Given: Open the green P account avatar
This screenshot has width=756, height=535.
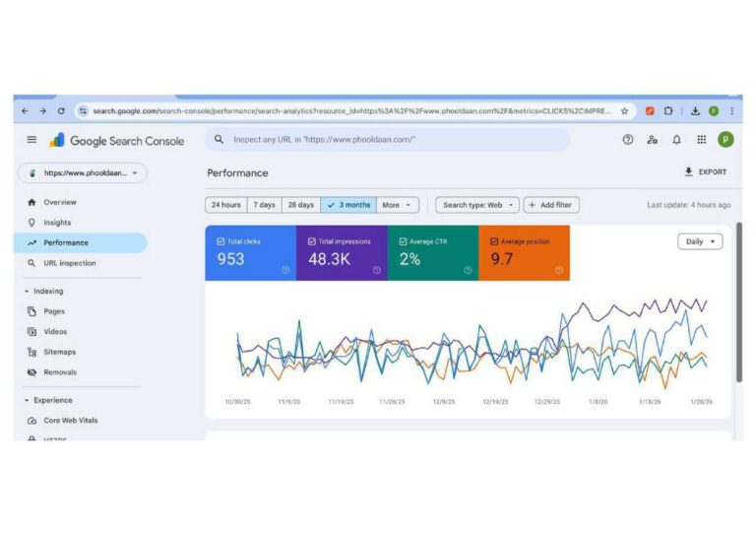Looking at the screenshot, I should [725, 140].
